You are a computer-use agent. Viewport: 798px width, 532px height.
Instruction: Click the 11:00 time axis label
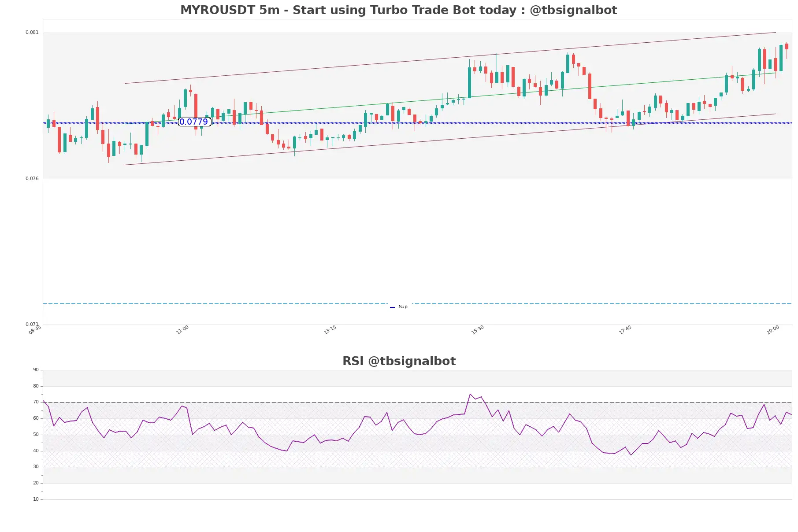click(182, 330)
